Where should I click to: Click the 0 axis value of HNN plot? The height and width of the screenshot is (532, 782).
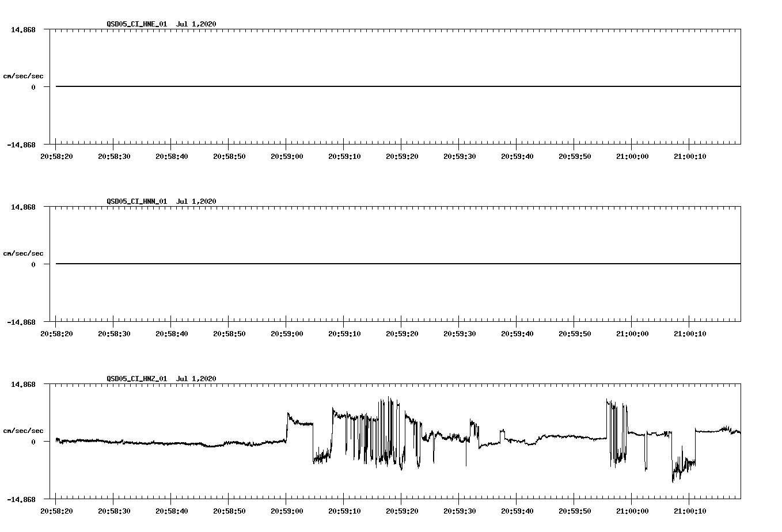click(x=33, y=264)
